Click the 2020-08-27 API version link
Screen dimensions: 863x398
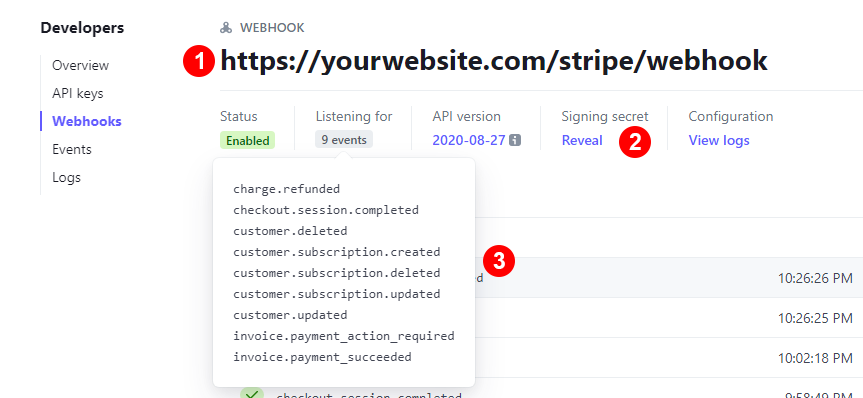[x=469, y=140]
